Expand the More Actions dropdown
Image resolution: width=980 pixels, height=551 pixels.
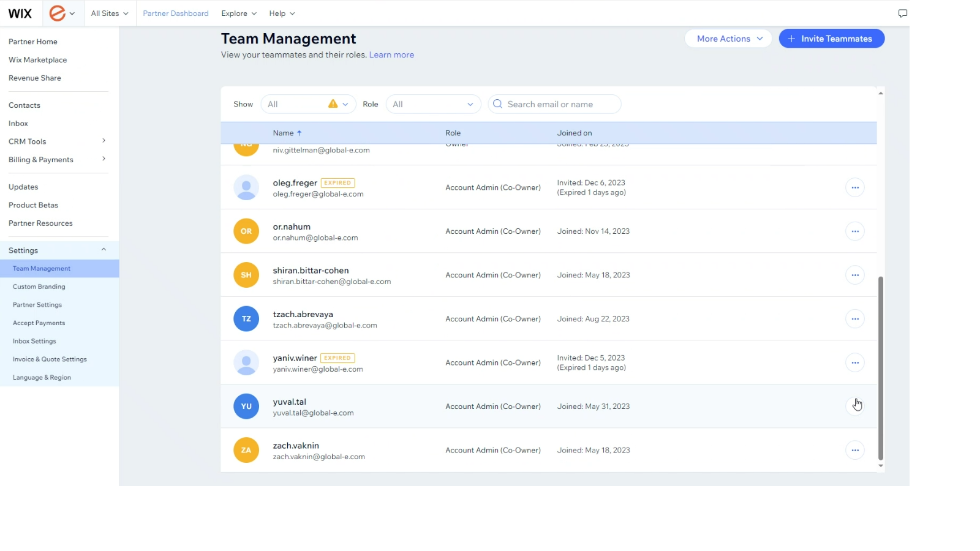pyautogui.click(x=728, y=39)
